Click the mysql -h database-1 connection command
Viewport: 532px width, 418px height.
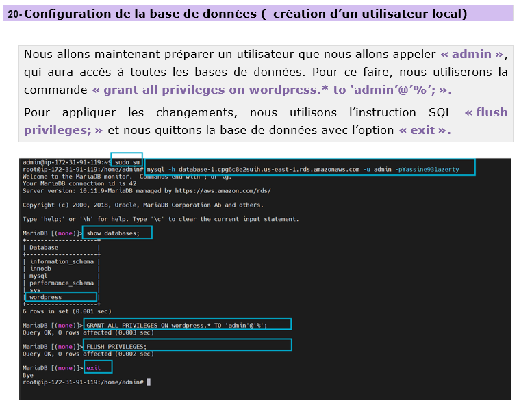pos(303,169)
